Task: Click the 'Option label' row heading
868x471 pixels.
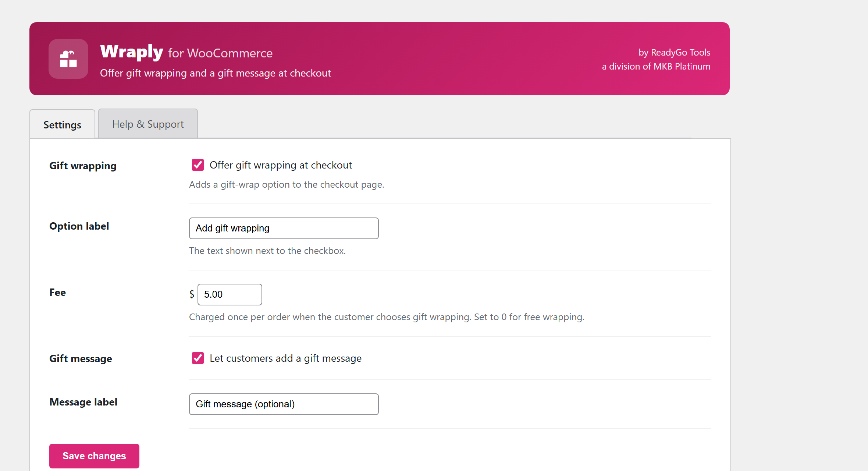Action: tap(79, 226)
